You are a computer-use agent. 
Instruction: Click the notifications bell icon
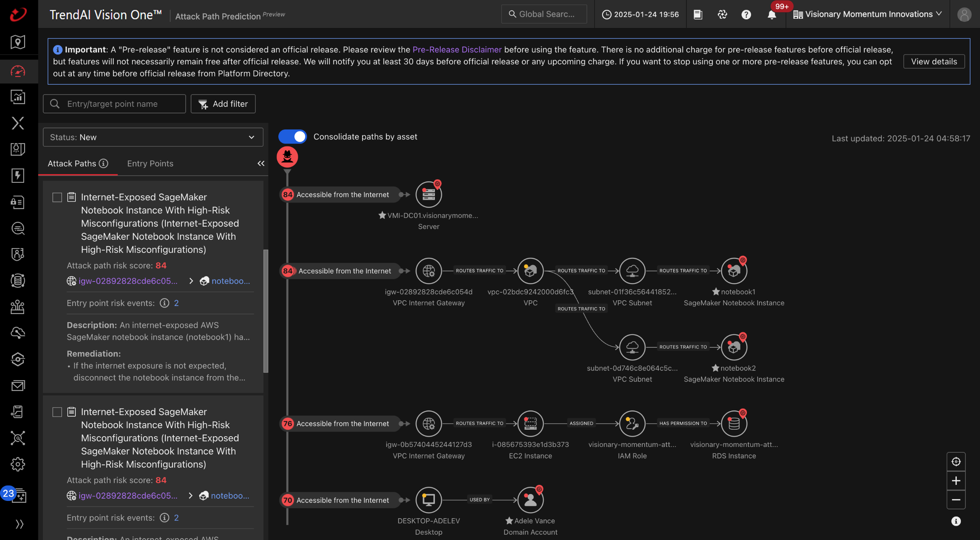coord(771,15)
